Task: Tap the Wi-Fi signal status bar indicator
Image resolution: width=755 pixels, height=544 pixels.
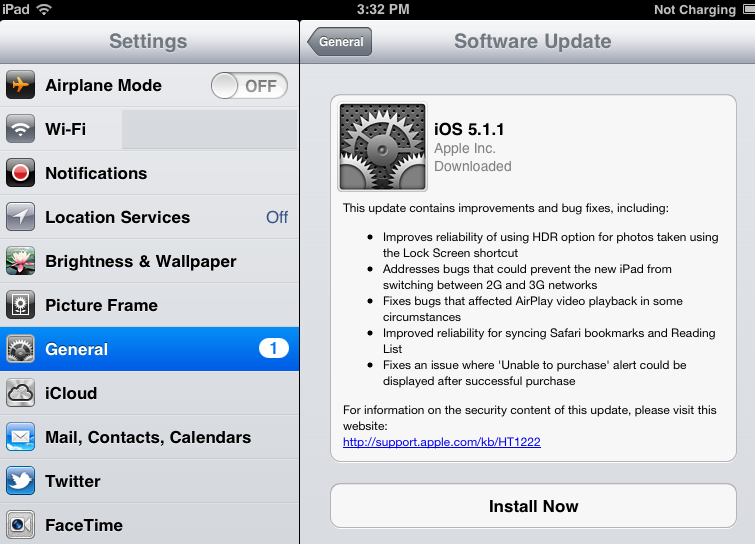Action: pyautogui.click(x=44, y=9)
